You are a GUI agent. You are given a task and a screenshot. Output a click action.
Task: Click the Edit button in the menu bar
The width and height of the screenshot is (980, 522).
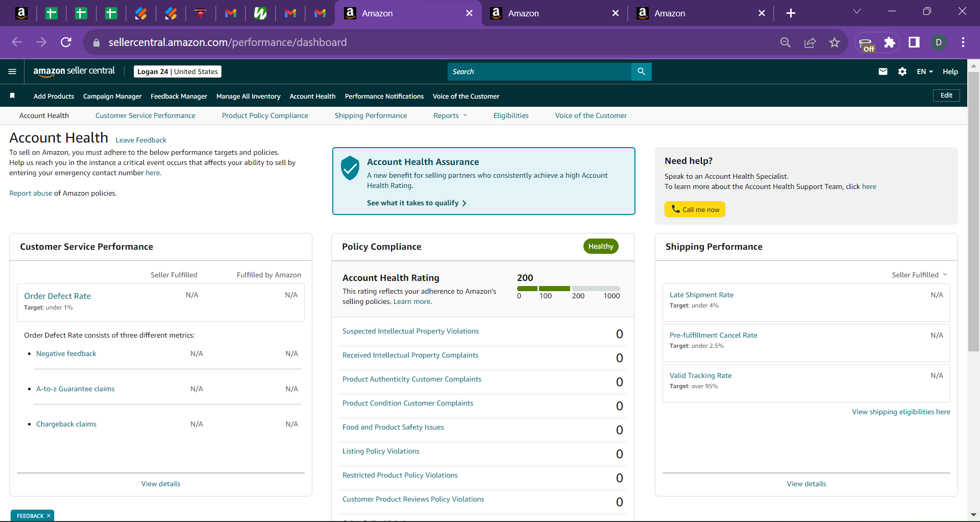946,96
